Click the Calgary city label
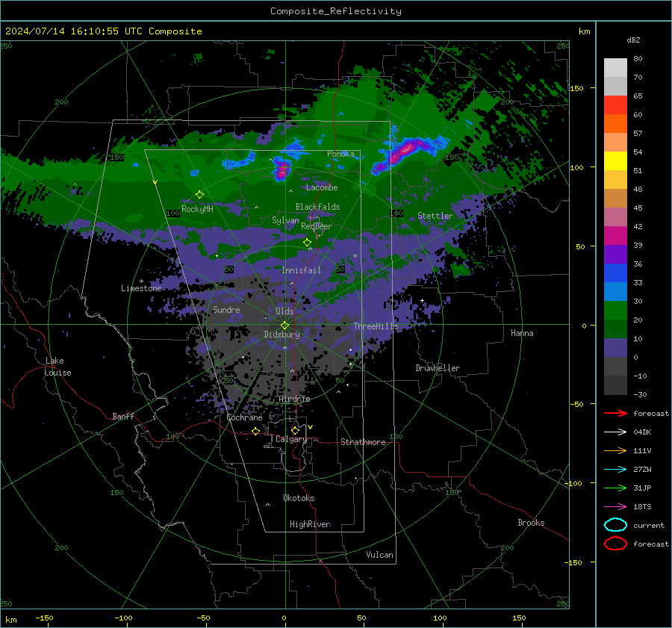 (291, 439)
